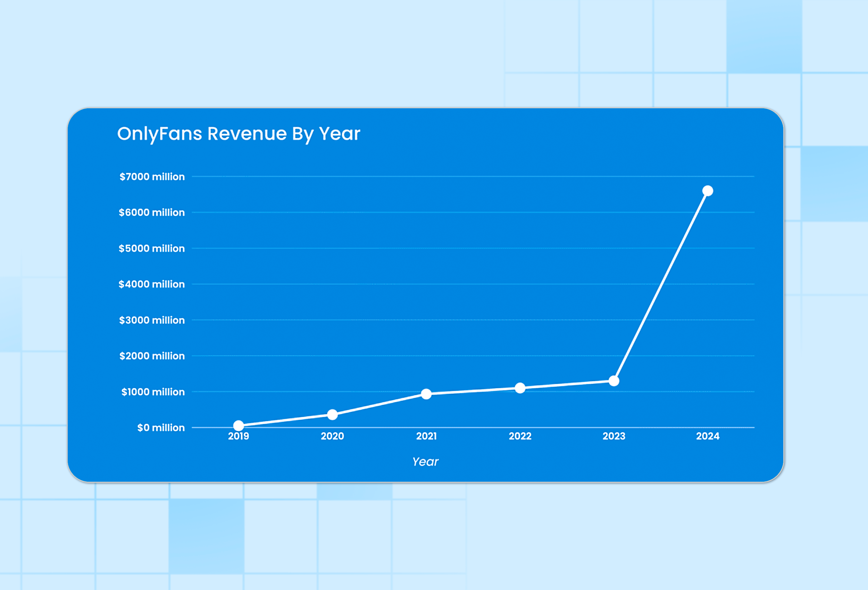This screenshot has width=868, height=590.
Task: Click the 2019 x-axis year label
Action: [239, 436]
